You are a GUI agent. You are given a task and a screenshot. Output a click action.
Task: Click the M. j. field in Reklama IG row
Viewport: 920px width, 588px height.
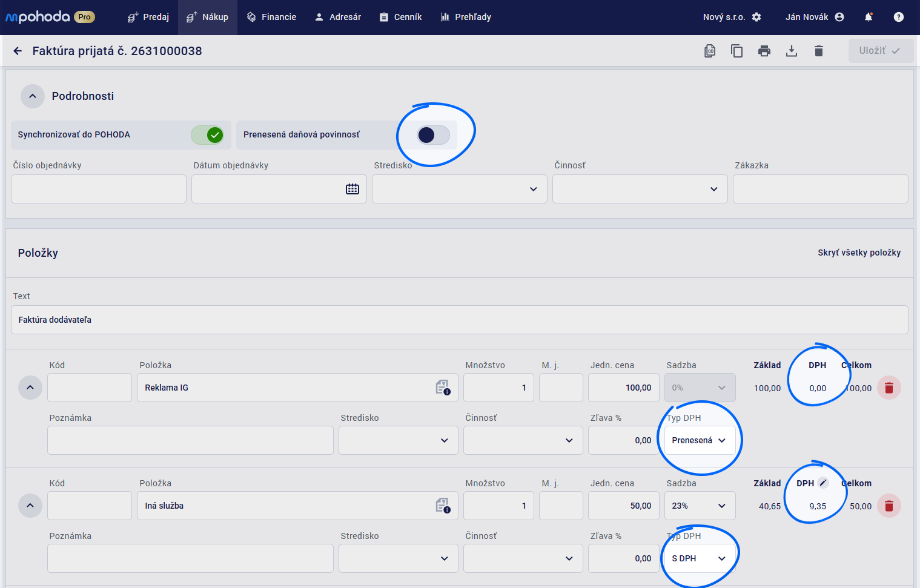click(561, 388)
